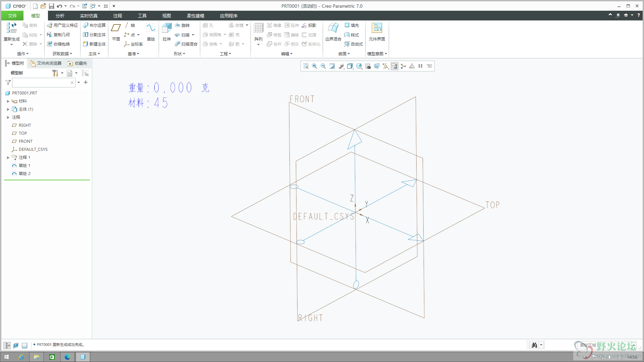This screenshot has width=644, height=362.
Task: Select the Revolve (旋转) tool
Action: pos(182,25)
